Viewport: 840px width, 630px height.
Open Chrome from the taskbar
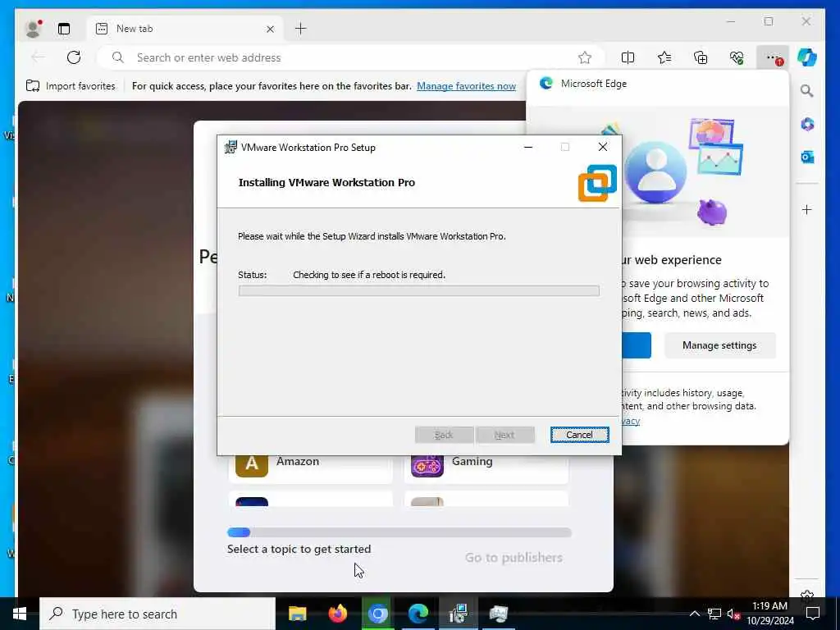(x=377, y=614)
